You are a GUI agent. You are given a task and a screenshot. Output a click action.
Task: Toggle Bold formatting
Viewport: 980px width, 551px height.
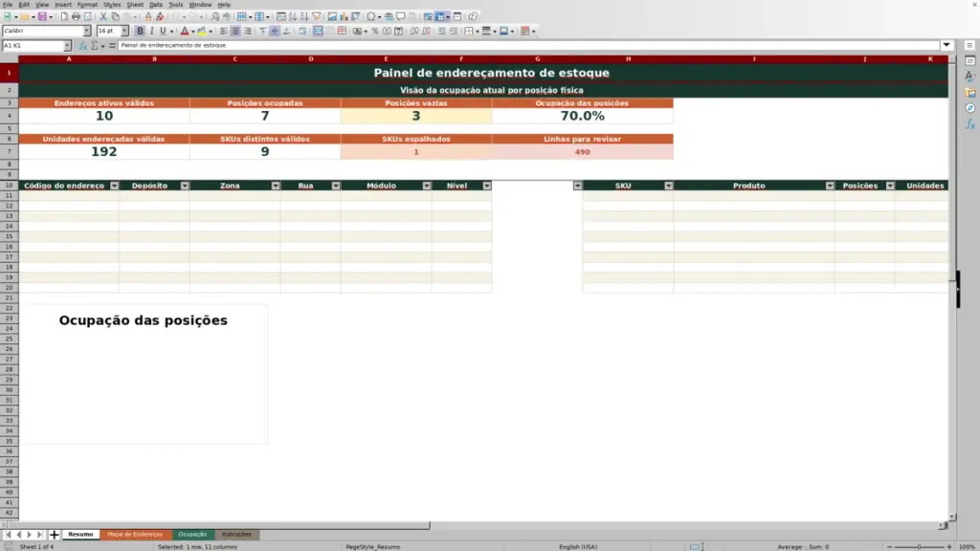140,32
